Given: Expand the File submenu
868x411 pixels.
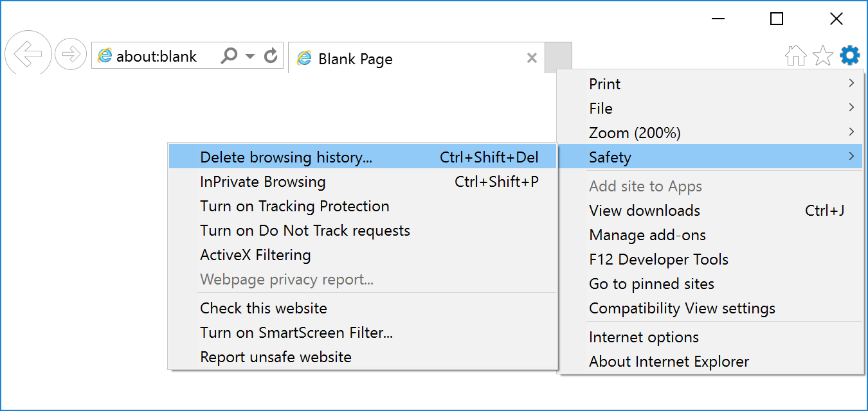Looking at the screenshot, I should [710, 109].
